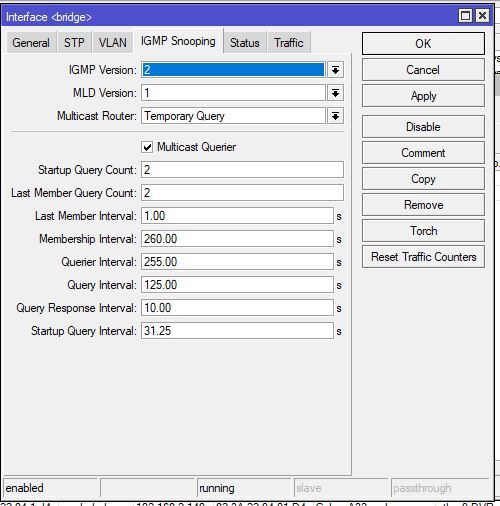Click the Query Interval field showing 125.00
Image resolution: width=500 pixels, height=506 pixels.
point(237,285)
